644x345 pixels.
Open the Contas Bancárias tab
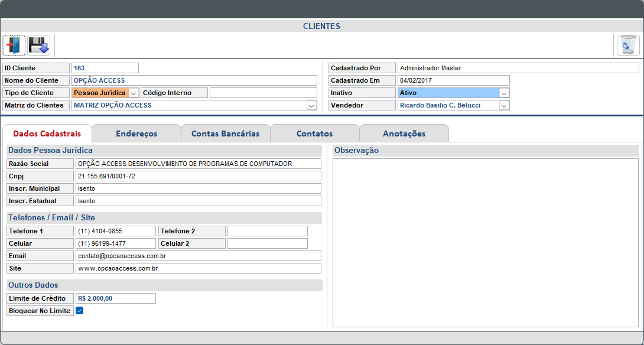226,134
